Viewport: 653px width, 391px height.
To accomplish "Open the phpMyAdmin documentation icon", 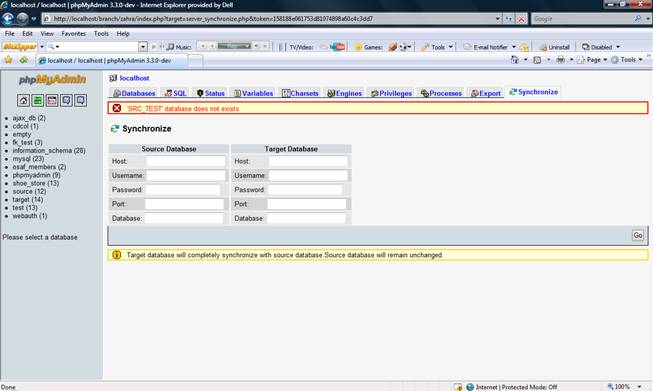I will coord(66,100).
